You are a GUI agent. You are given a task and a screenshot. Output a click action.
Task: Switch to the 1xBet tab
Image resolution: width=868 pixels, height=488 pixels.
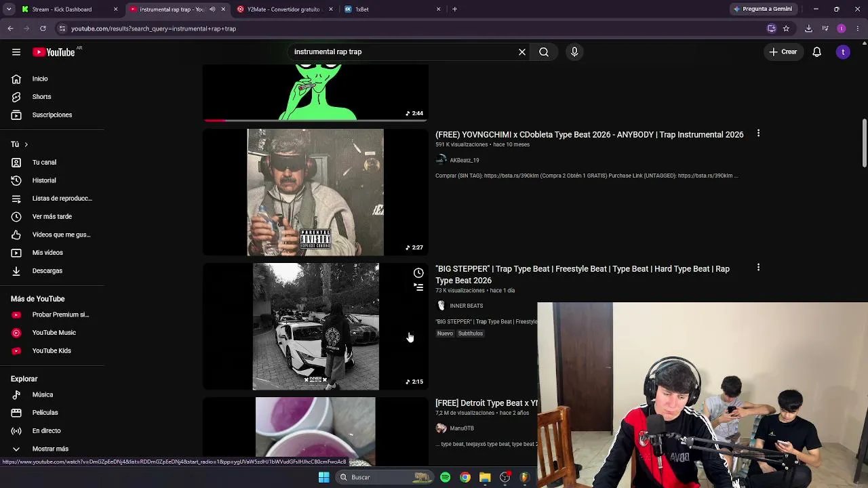[x=392, y=9]
